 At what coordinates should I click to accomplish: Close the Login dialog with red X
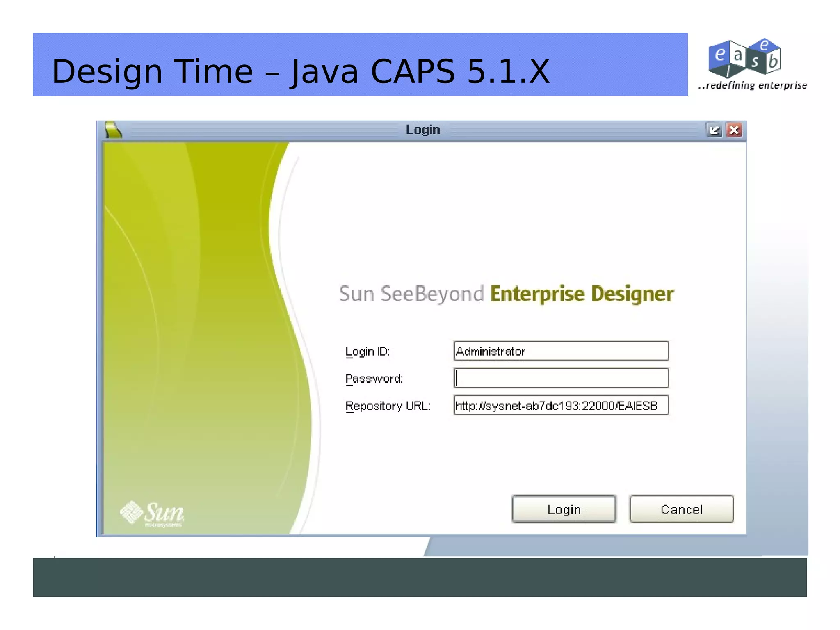point(734,130)
